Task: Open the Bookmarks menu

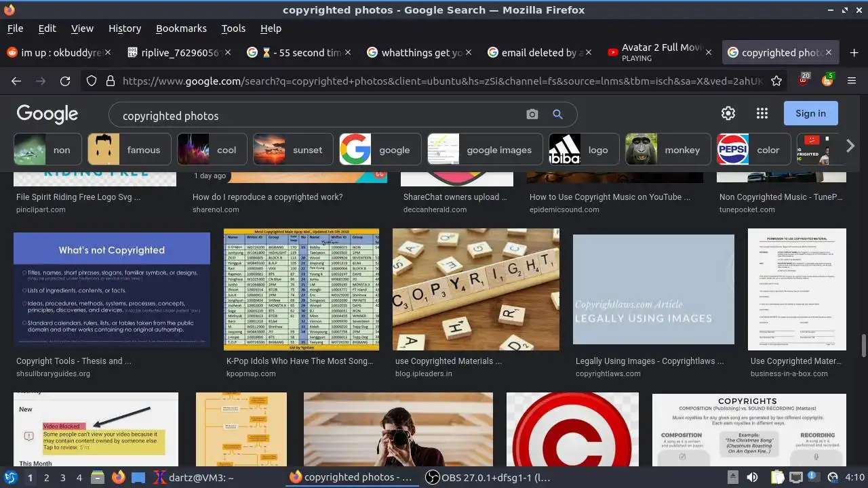Action: point(181,28)
